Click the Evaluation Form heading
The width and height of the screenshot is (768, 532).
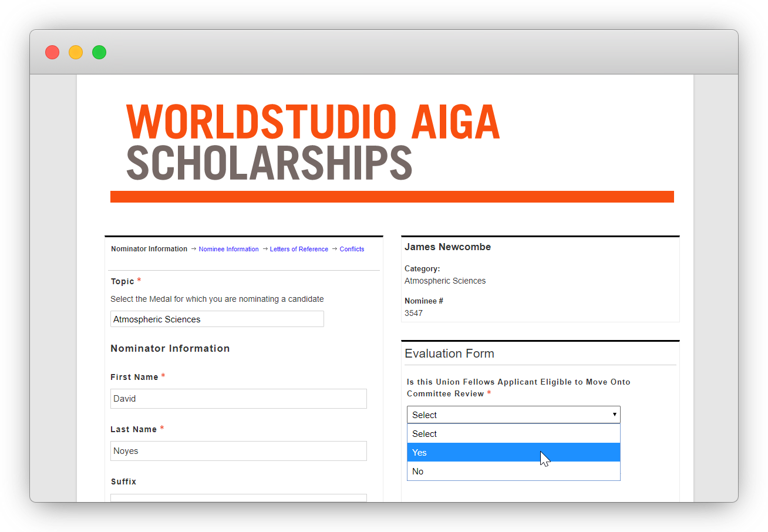pyautogui.click(x=449, y=353)
